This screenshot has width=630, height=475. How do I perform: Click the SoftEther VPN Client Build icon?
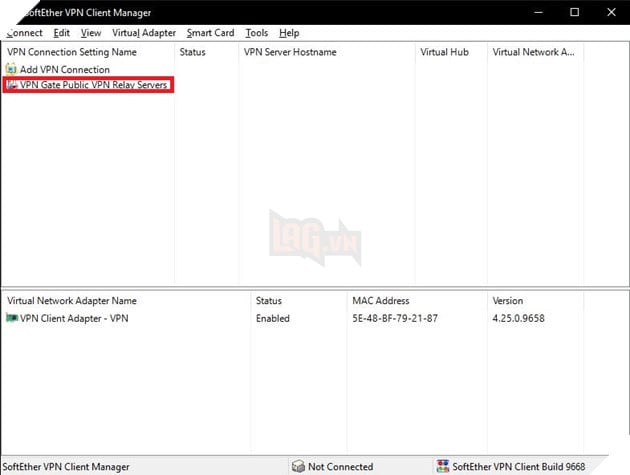[x=443, y=466]
